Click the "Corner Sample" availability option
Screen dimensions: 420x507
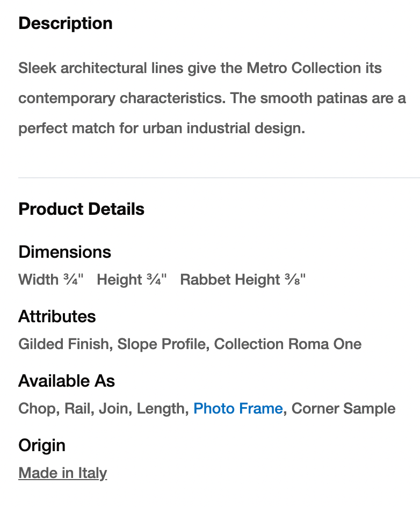click(x=343, y=409)
